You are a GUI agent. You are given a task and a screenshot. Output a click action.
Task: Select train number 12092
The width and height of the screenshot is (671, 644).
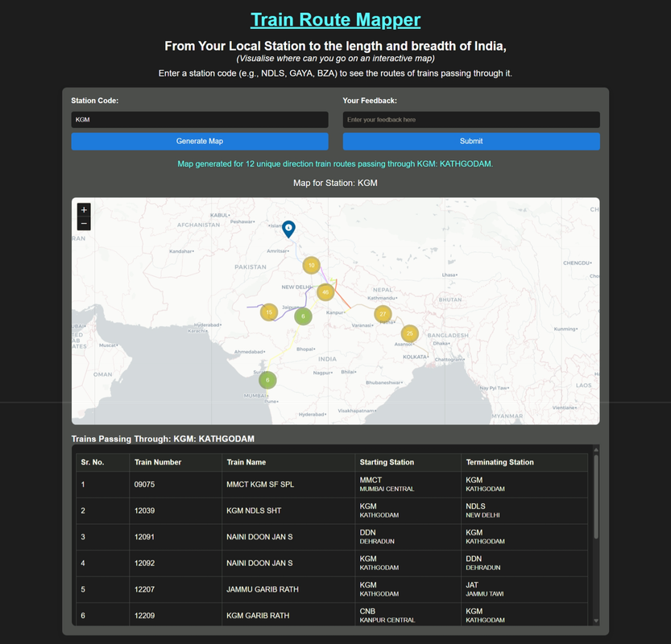tap(145, 563)
